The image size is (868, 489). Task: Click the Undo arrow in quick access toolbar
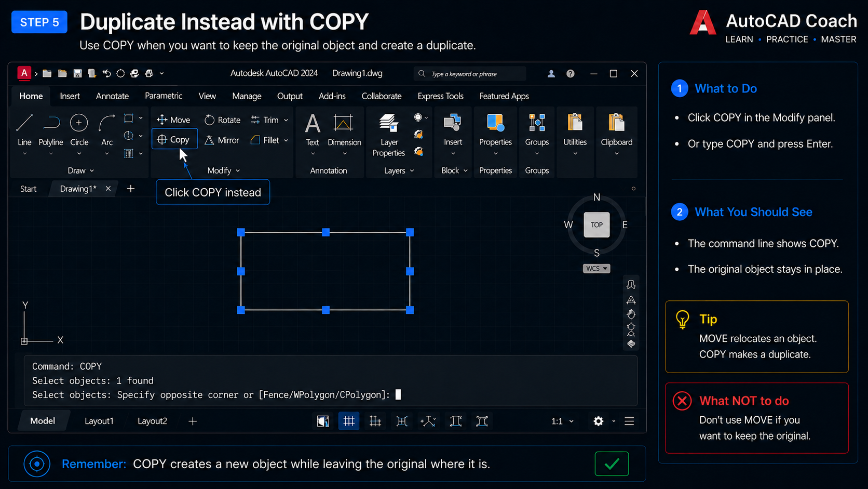click(x=106, y=73)
